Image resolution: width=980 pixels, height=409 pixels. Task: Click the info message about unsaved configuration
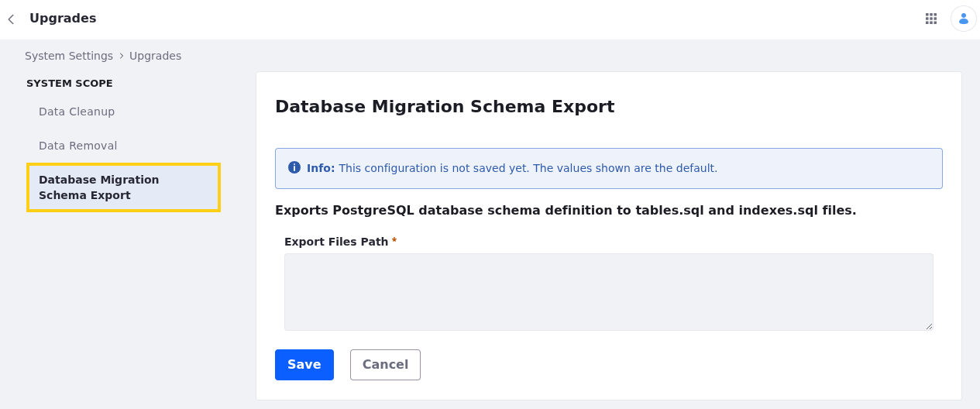pyautogui.click(x=512, y=168)
